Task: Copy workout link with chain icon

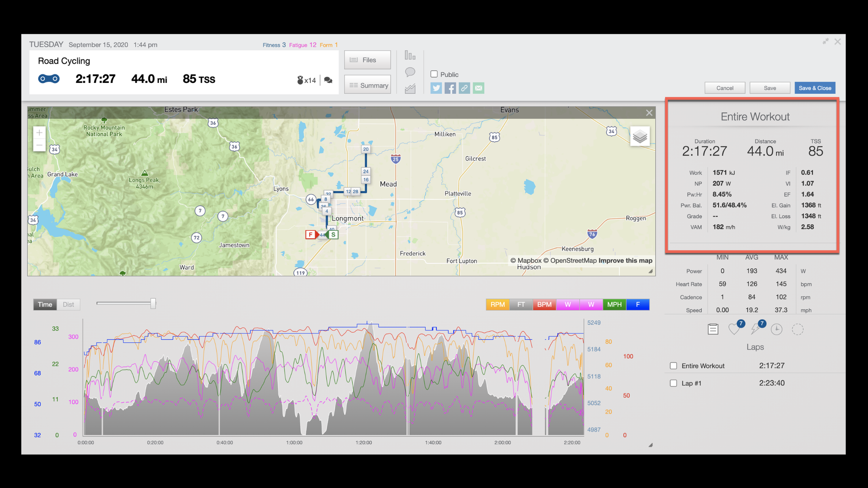Action: pyautogui.click(x=464, y=88)
